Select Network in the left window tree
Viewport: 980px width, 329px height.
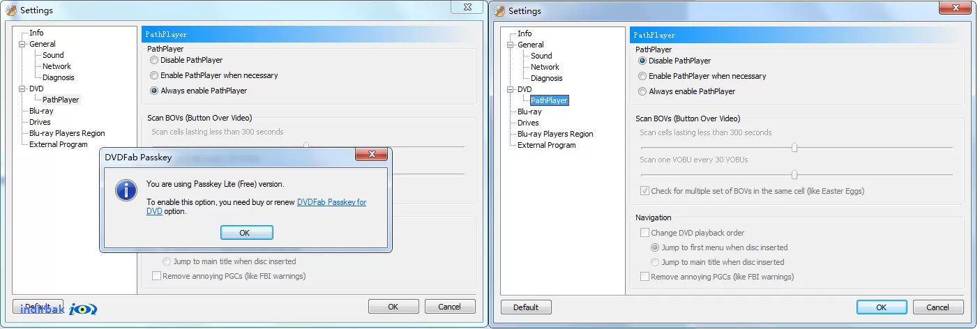click(56, 66)
